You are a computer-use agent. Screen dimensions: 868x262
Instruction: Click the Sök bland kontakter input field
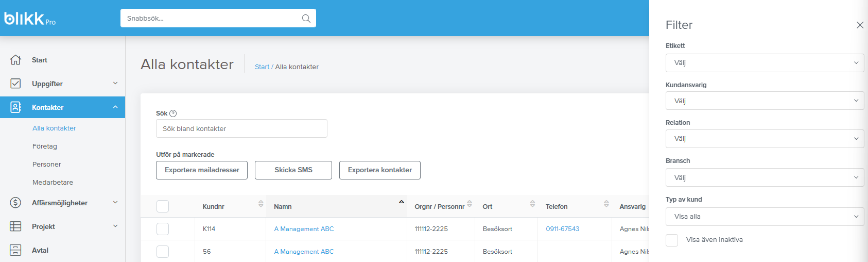pos(241,128)
